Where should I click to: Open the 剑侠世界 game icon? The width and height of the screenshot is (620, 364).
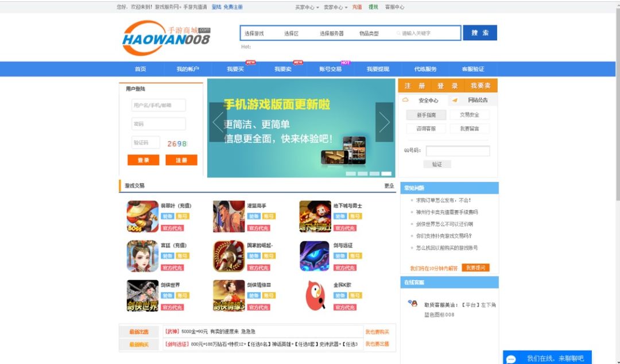pyautogui.click(x=142, y=296)
